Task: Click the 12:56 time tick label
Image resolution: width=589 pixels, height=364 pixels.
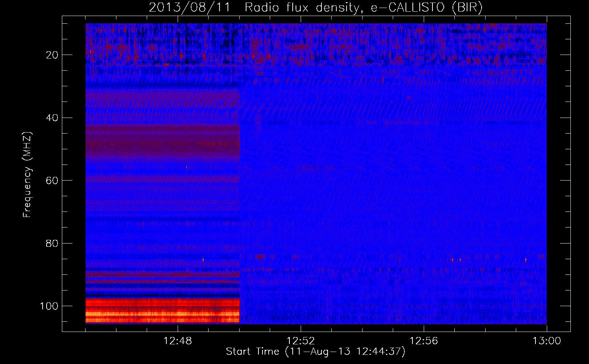Action: point(424,341)
